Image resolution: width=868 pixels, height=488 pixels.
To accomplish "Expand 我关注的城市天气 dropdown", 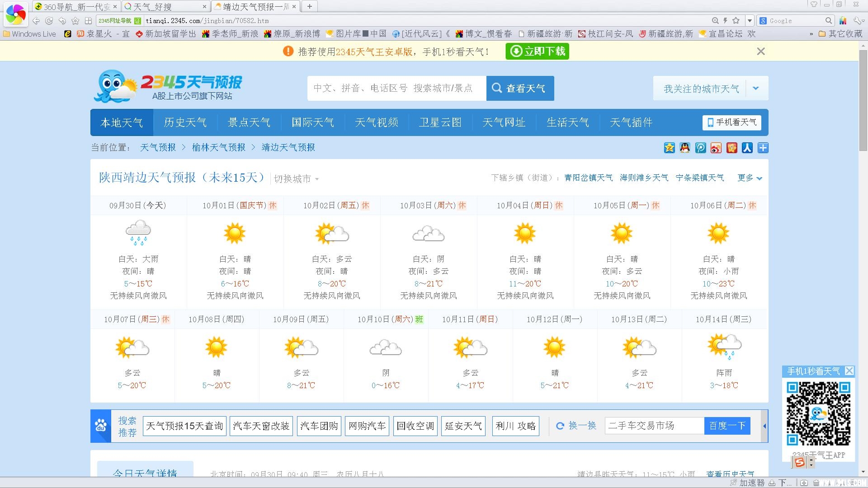I will (x=756, y=89).
